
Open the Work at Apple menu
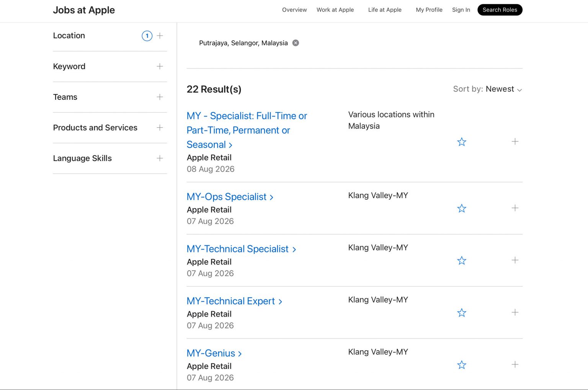coord(335,10)
